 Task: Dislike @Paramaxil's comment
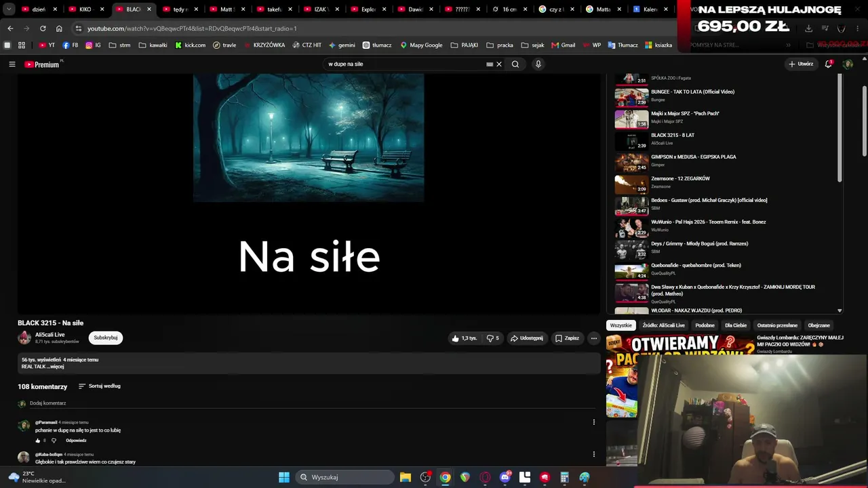(x=54, y=441)
